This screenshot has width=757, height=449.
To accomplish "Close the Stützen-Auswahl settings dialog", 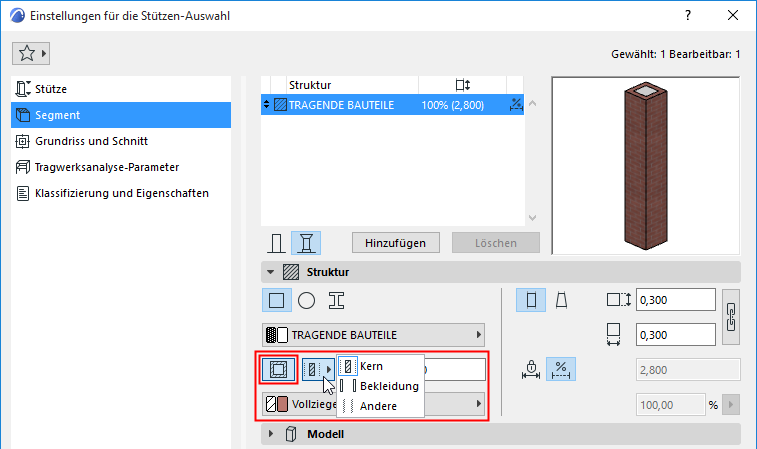I will 733,15.
